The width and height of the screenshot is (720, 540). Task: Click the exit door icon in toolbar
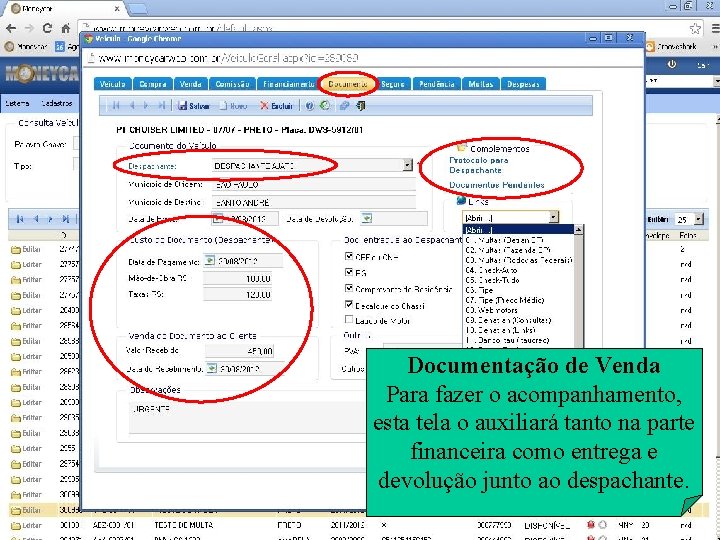[x=360, y=106]
